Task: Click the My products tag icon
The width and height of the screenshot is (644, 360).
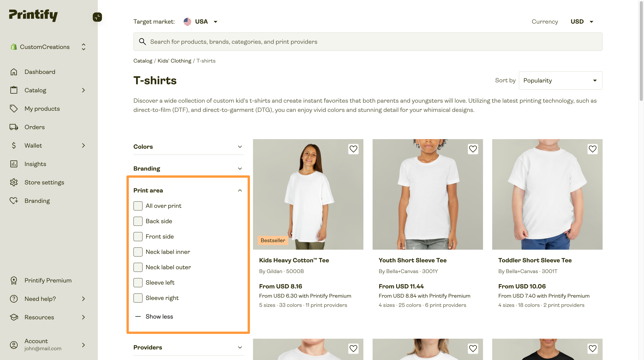Action: [x=14, y=109]
